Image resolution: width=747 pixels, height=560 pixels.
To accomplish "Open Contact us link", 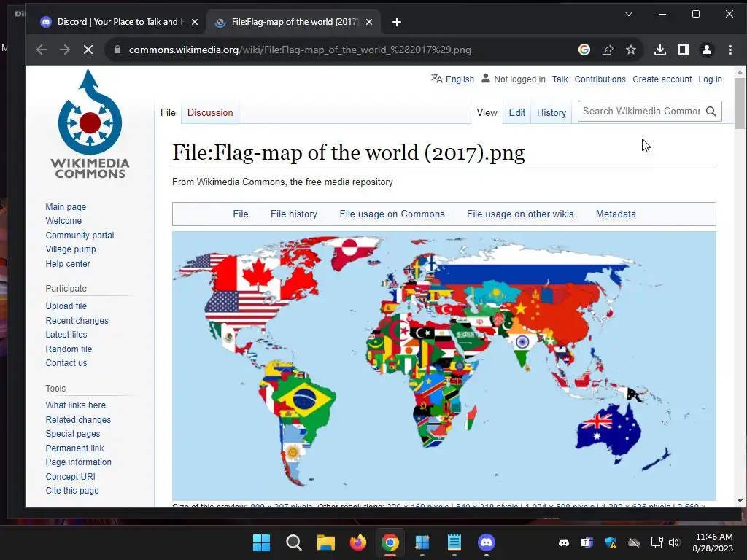I will tap(66, 363).
